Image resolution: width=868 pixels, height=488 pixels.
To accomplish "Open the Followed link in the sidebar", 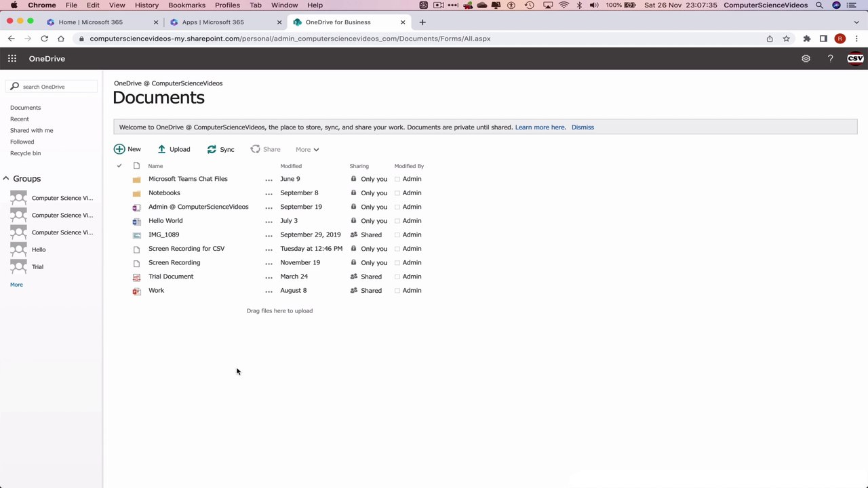I will tap(22, 142).
